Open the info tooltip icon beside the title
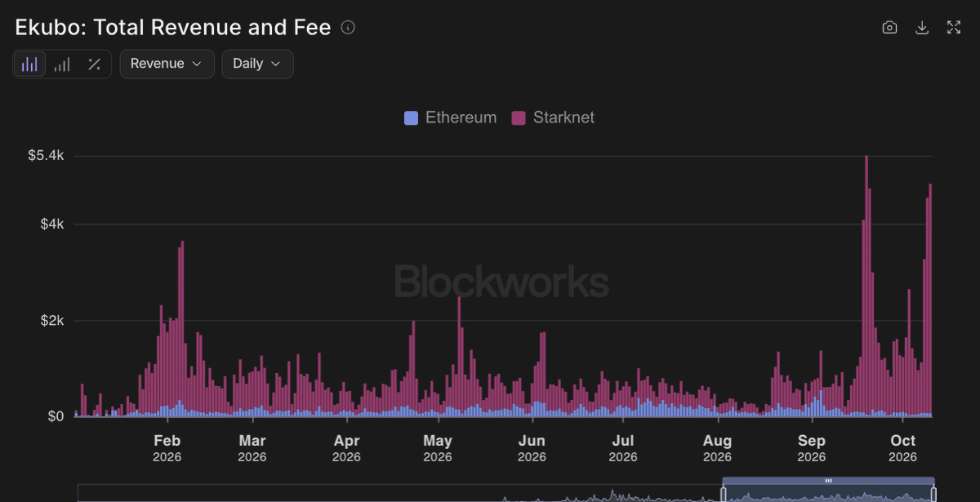 [348, 28]
